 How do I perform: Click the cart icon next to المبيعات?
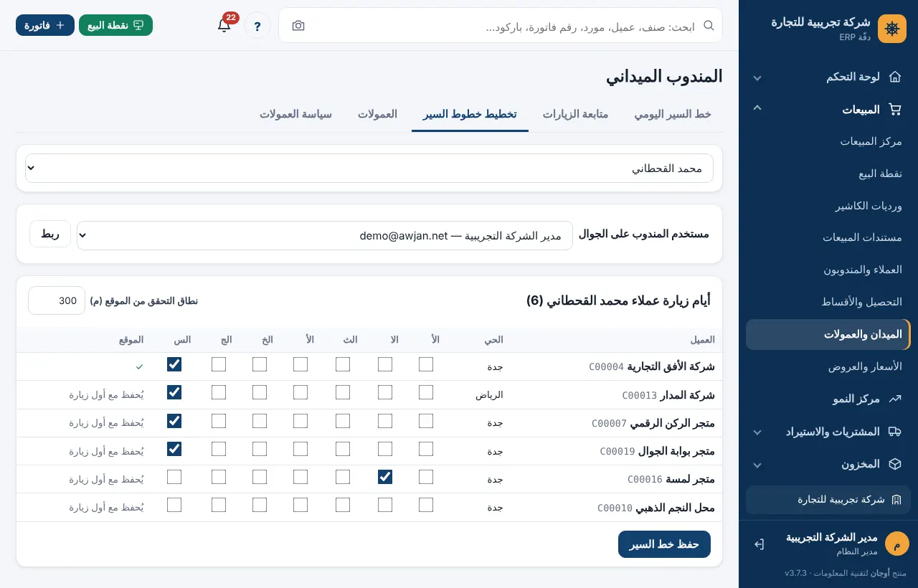[894, 110]
